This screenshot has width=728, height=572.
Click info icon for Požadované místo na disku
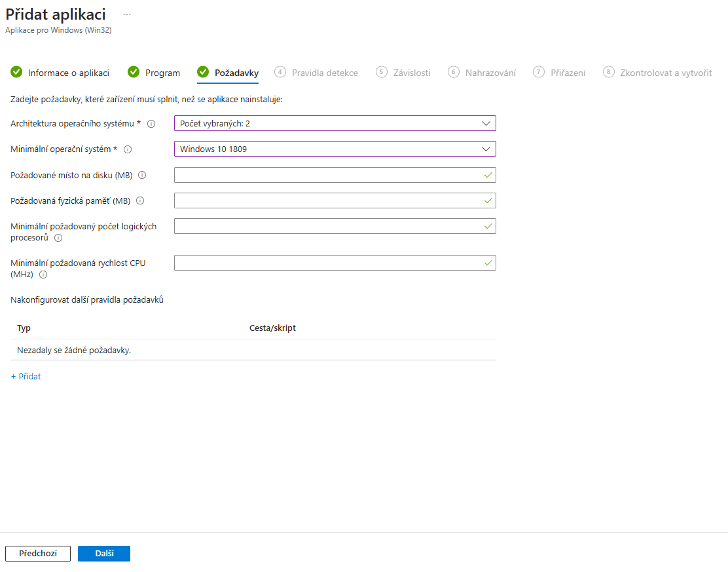pos(143,175)
